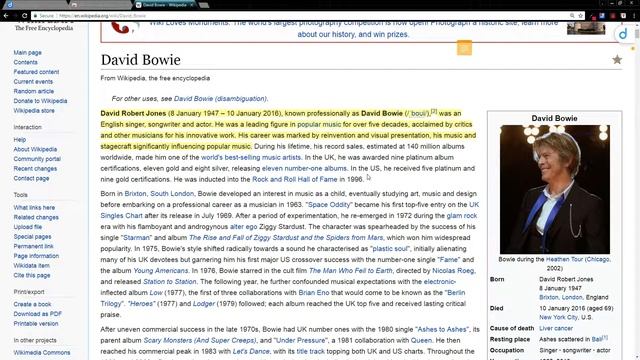Open a new tab with the new-tab button
640x360 pixels.
point(204,5)
